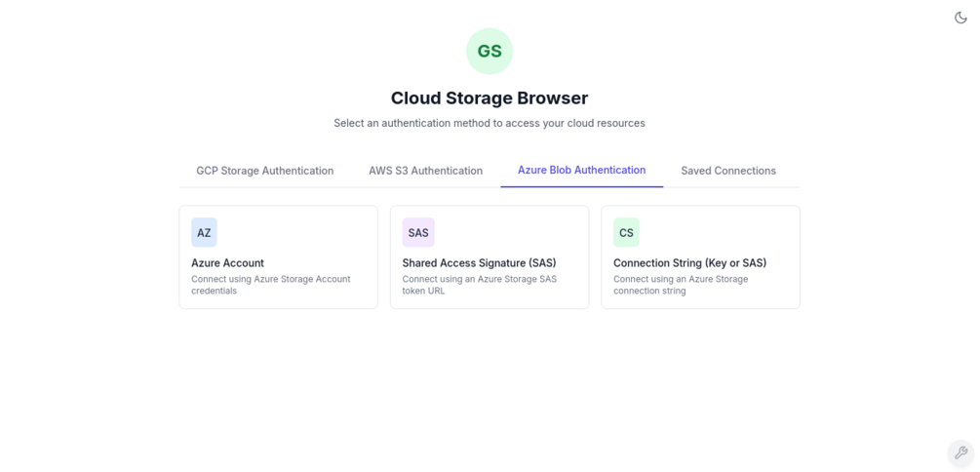Screen dimensions: 980x472
Task: Open the AWS S3 Authentication tab
Action: pyautogui.click(x=425, y=171)
